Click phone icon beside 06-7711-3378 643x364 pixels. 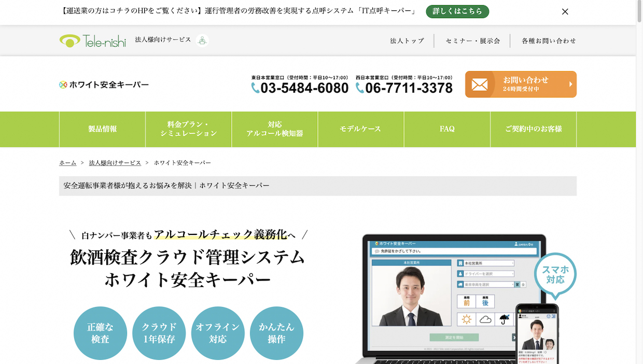point(360,88)
